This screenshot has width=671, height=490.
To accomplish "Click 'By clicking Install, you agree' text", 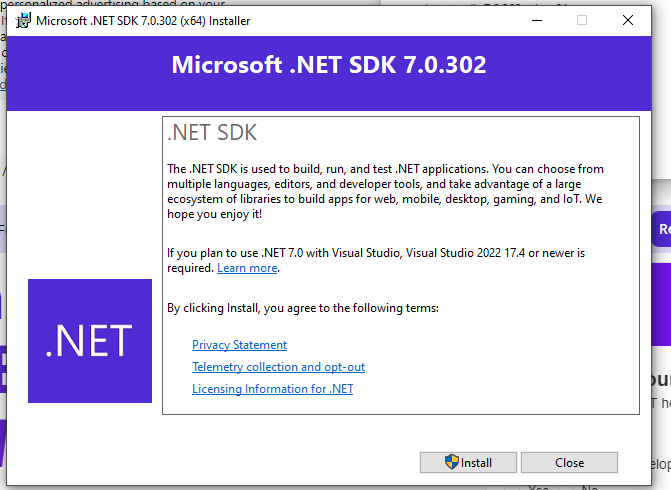I will point(303,308).
